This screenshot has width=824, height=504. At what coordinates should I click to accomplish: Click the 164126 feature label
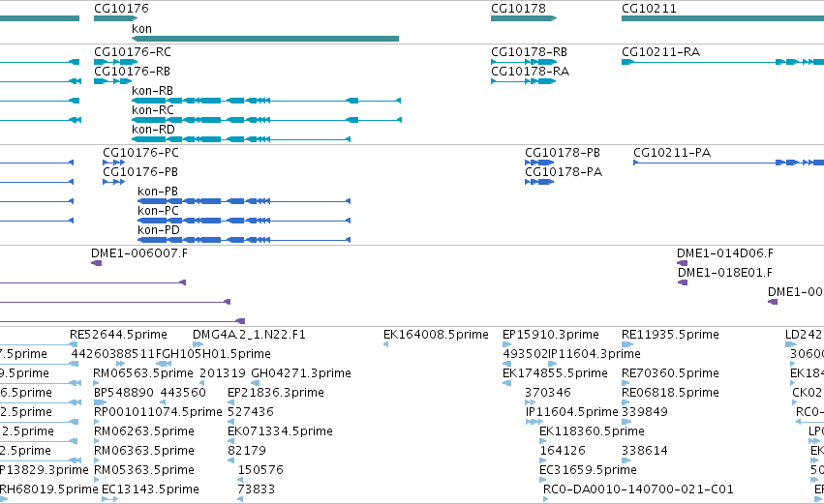pyautogui.click(x=563, y=451)
